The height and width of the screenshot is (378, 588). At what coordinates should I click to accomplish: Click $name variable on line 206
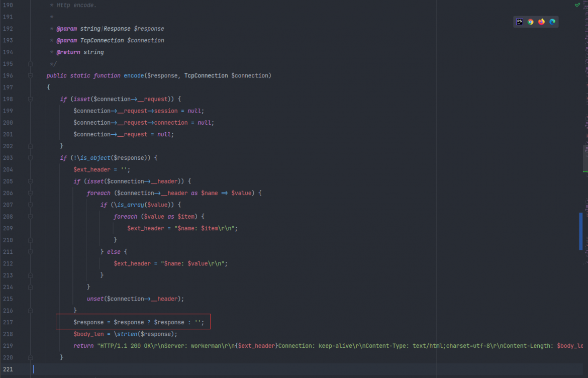(209, 193)
